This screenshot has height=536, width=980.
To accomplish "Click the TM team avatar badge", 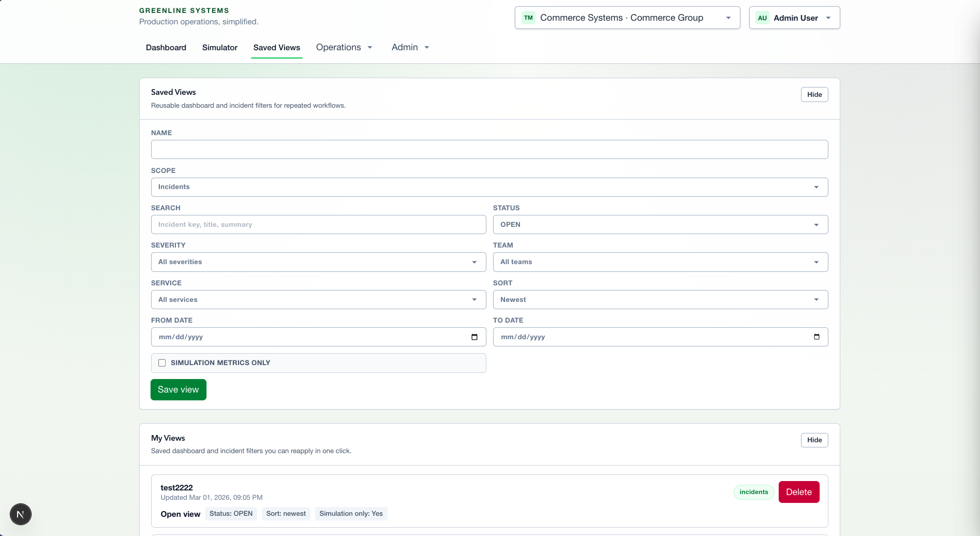I will pos(528,18).
